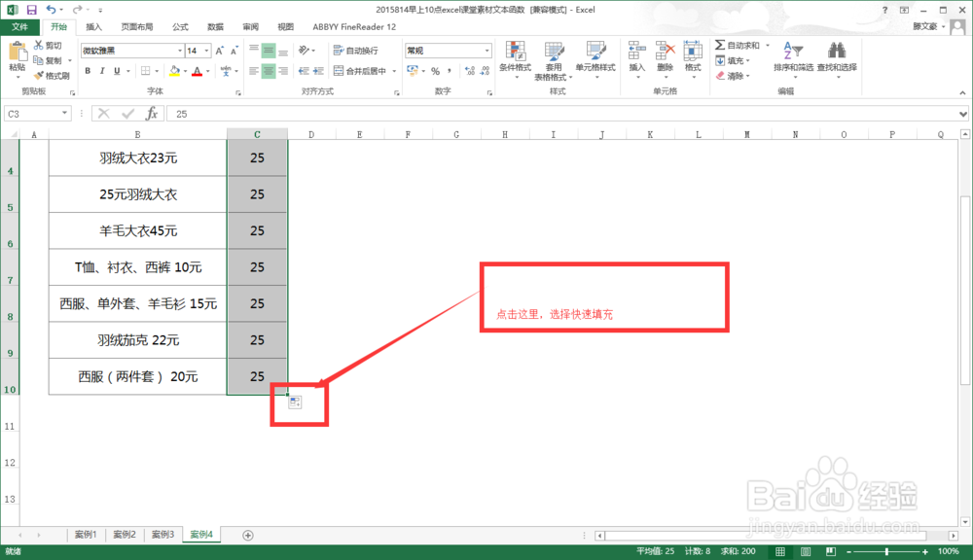Open Sort and Filter icon

[793, 51]
